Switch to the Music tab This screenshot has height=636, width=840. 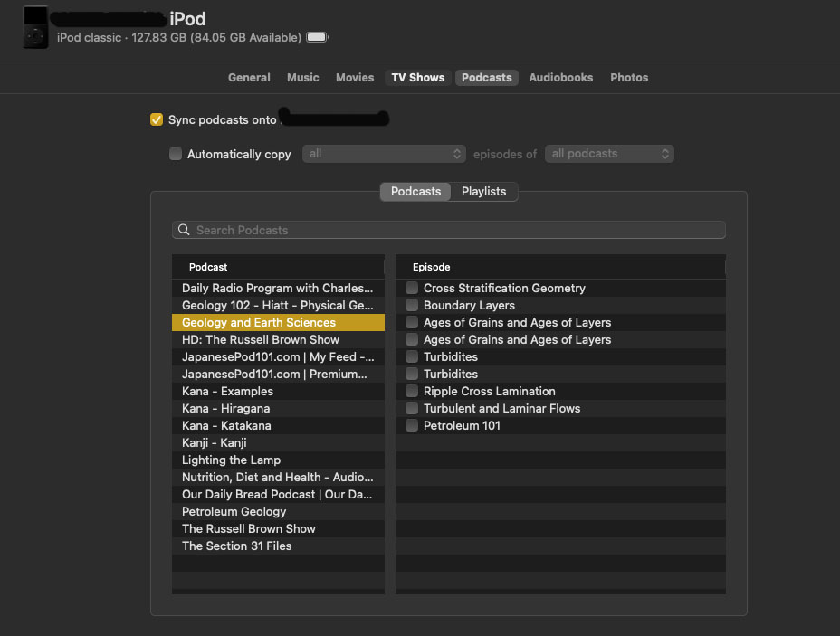click(x=302, y=78)
